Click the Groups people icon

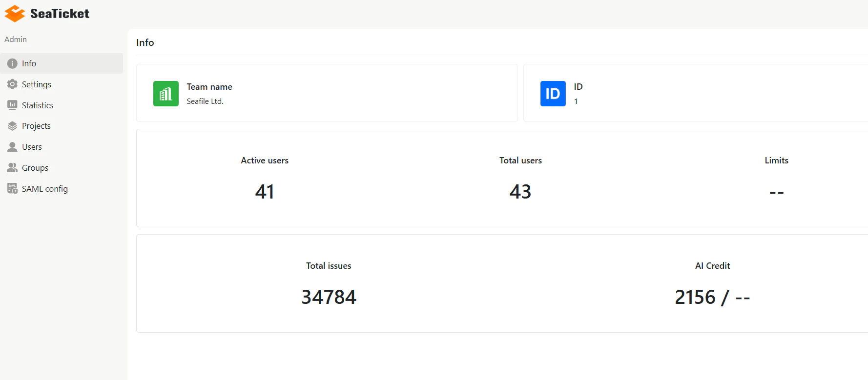tap(12, 168)
